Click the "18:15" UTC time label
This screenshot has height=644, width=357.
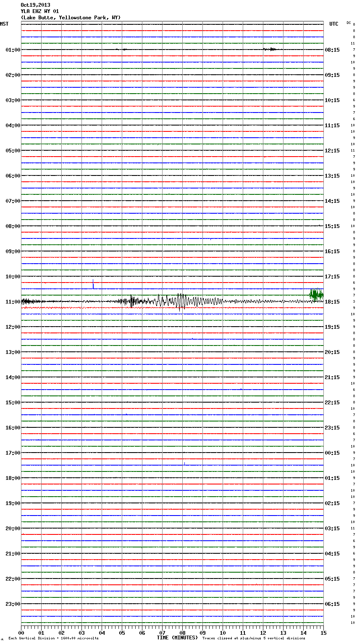coord(332,302)
